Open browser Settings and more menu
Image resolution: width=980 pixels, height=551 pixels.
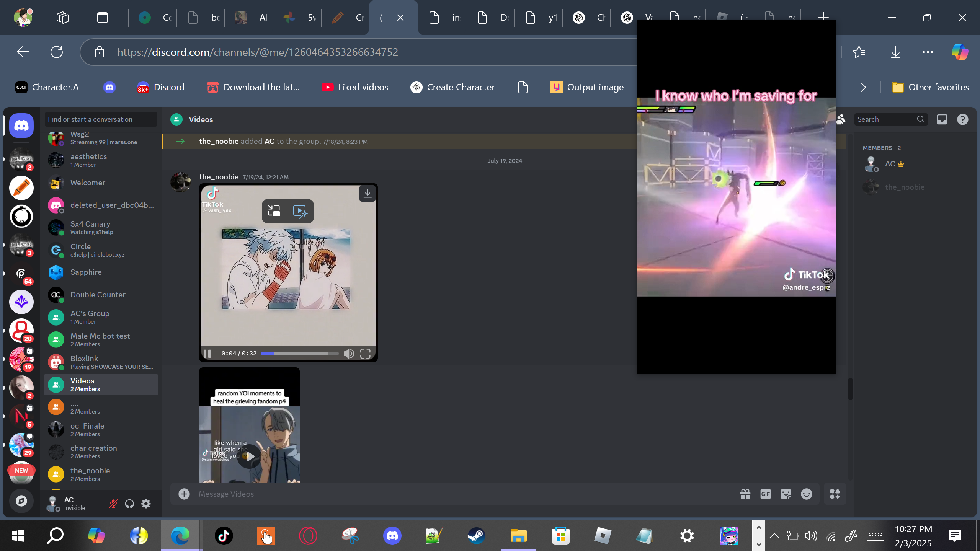(x=928, y=52)
